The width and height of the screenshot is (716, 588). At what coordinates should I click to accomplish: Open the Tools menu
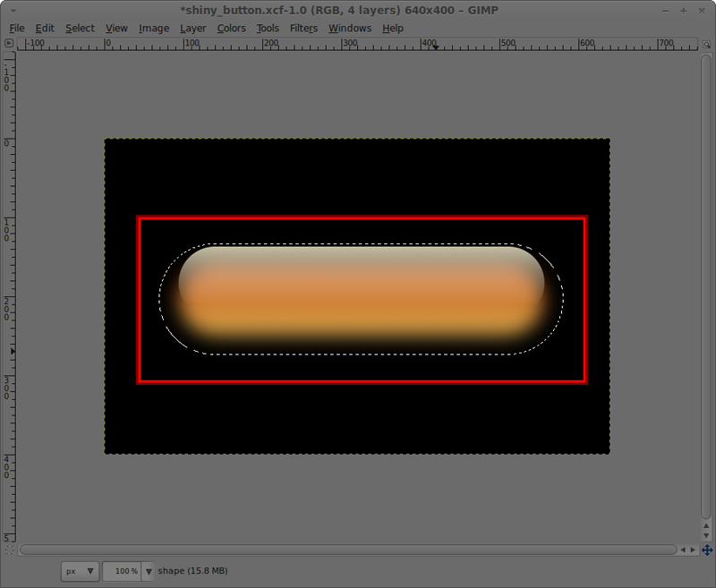tap(267, 28)
